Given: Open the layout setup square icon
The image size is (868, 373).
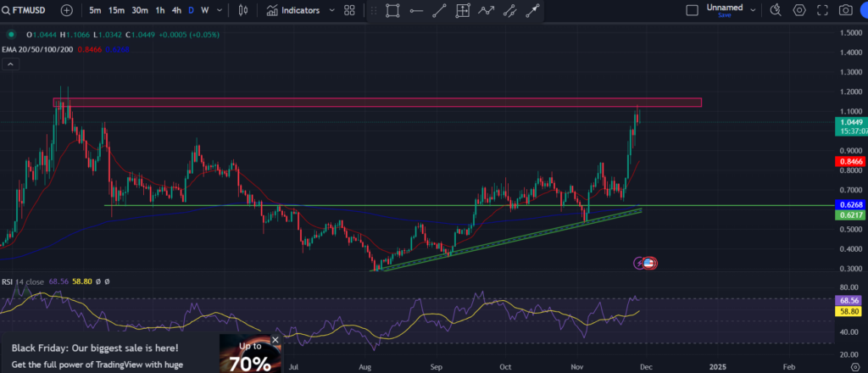Looking at the screenshot, I should pyautogui.click(x=692, y=10).
